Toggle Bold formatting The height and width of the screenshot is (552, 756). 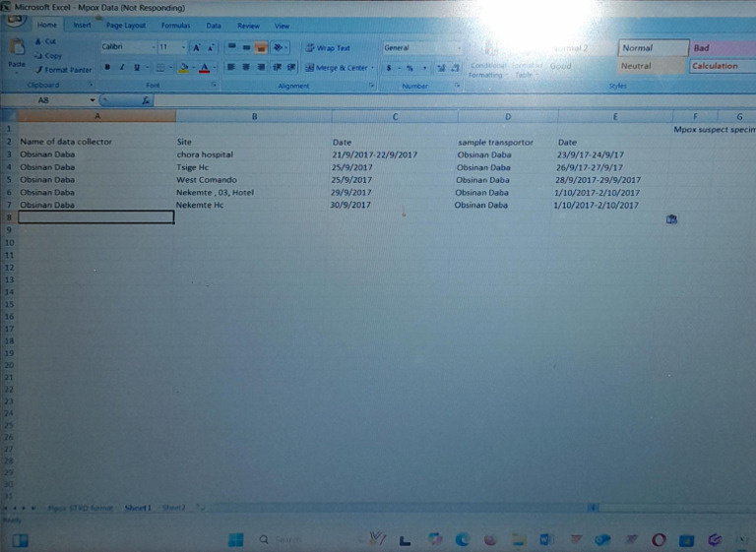(107, 67)
